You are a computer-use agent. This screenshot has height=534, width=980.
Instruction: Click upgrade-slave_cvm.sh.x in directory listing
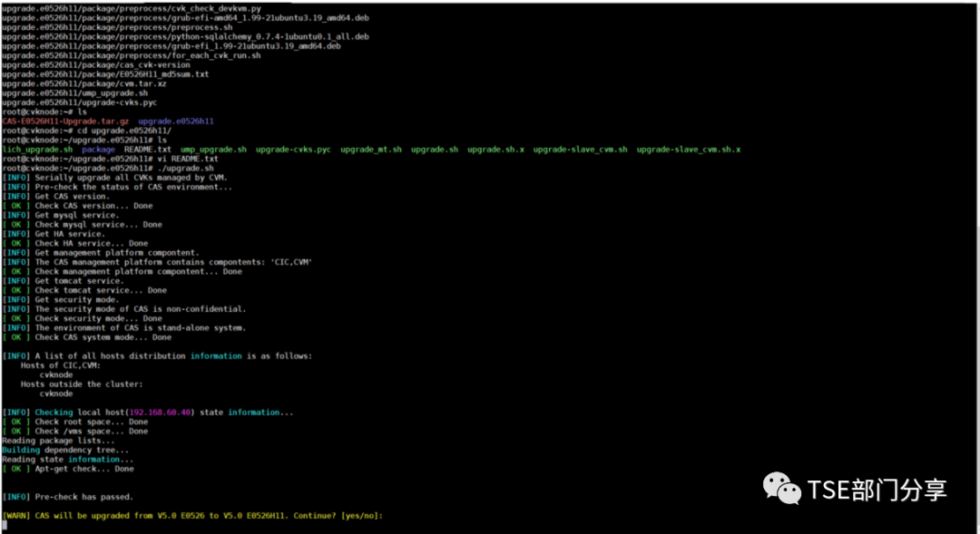(688, 150)
